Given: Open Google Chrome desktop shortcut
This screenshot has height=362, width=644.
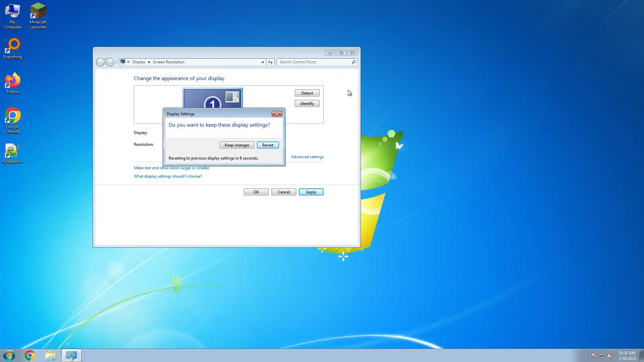Looking at the screenshot, I should 13,120.
